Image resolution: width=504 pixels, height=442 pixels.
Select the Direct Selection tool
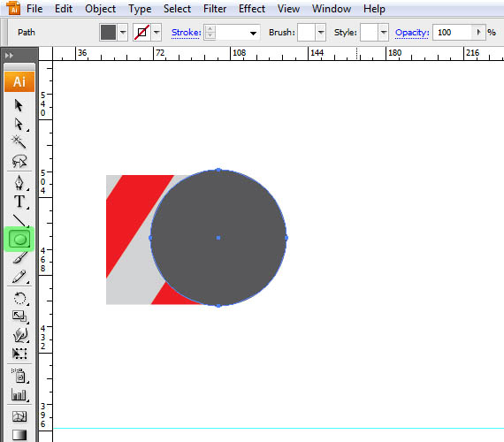coord(19,124)
